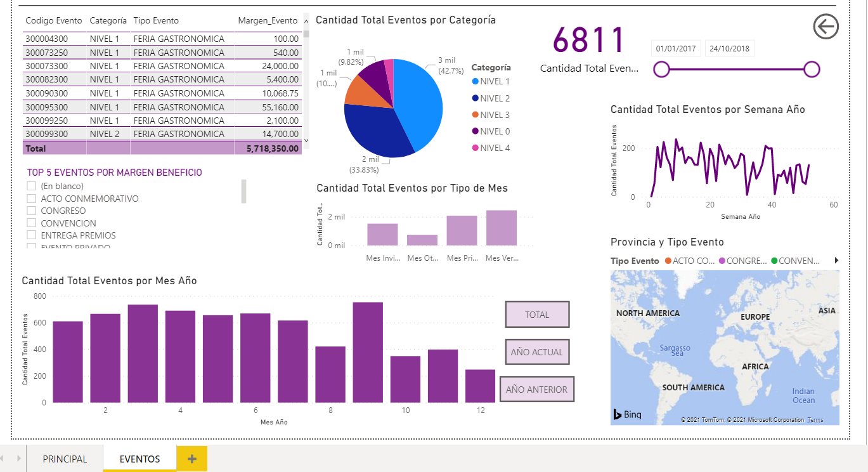Select NIVEL 3 legend marker in pie chart
The width and height of the screenshot is (868, 472).
(476, 115)
